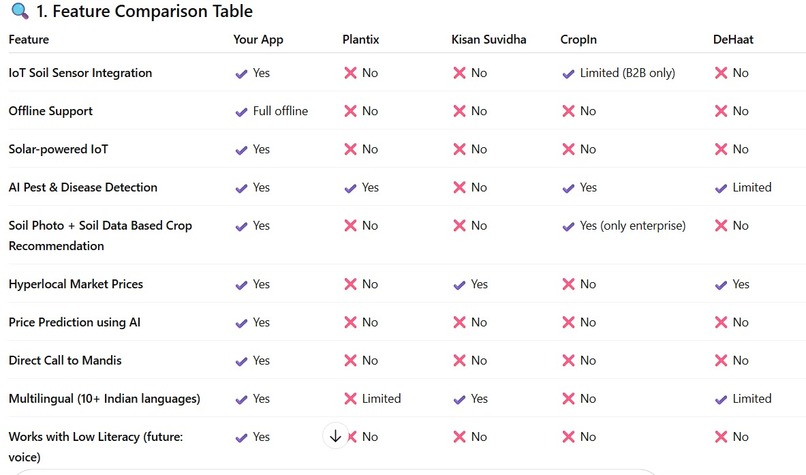Viewport: 806px width, 475px height.
Task: Click the scroll-down arrow button
Action: 335,436
